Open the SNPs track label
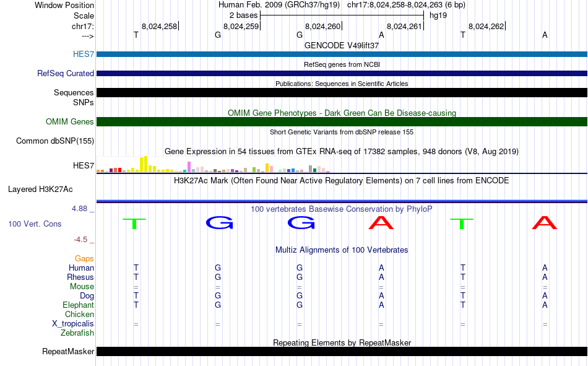588x366 pixels. pos(84,102)
